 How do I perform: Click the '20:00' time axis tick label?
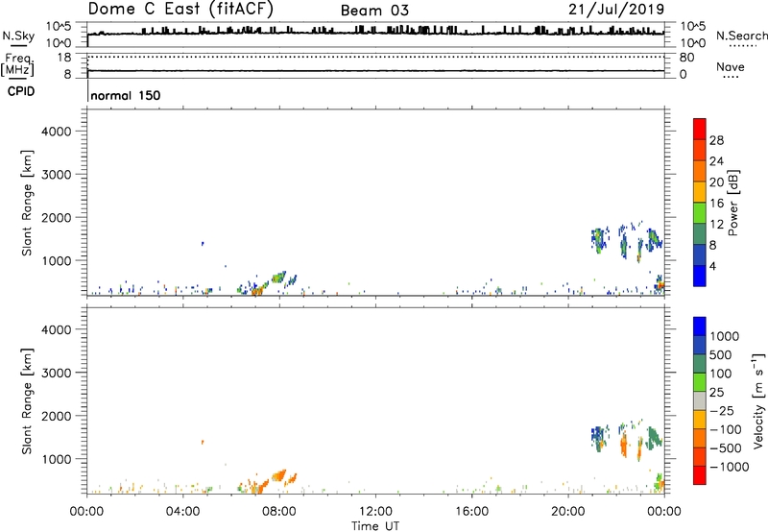point(568,512)
